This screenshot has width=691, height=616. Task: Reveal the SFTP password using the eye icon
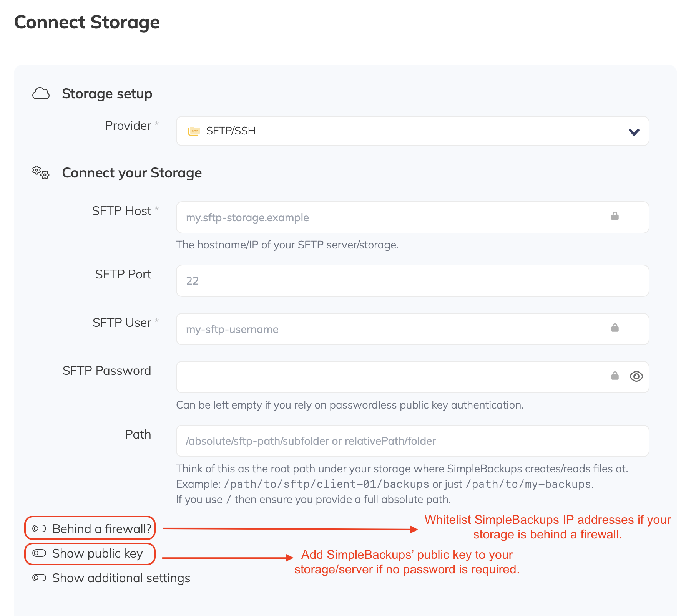[636, 377]
